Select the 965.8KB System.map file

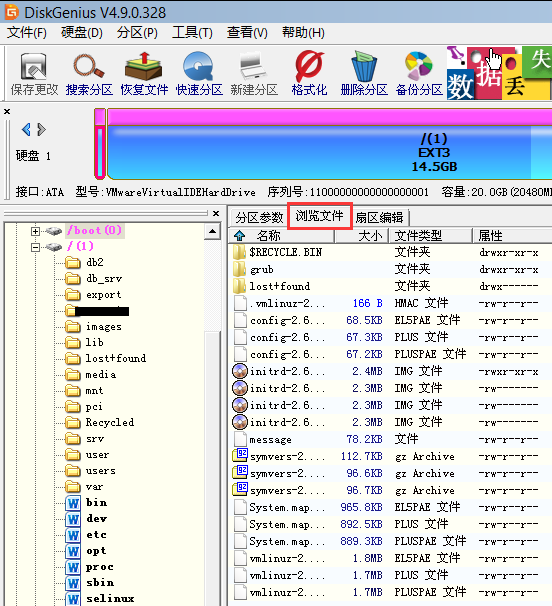390,507
